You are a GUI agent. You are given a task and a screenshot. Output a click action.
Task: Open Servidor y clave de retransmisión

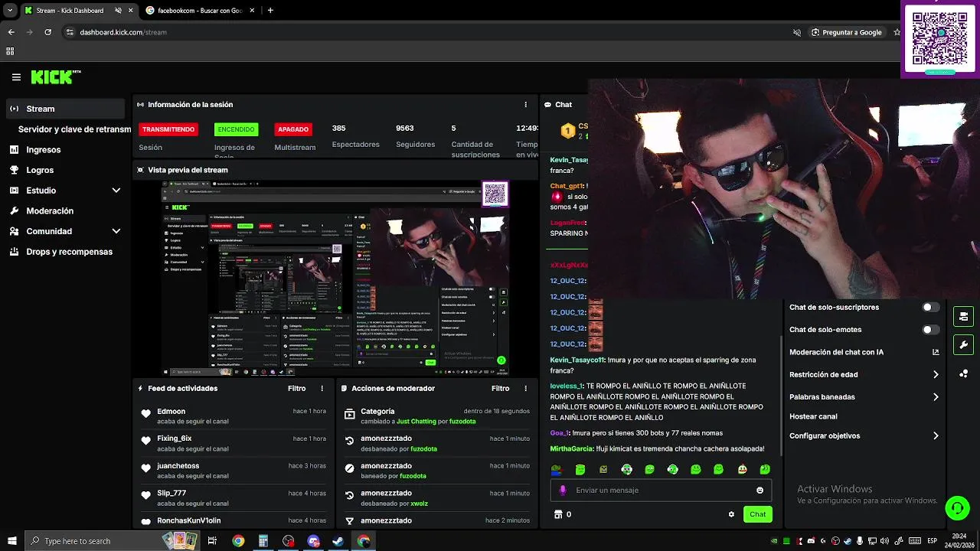[x=74, y=129]
